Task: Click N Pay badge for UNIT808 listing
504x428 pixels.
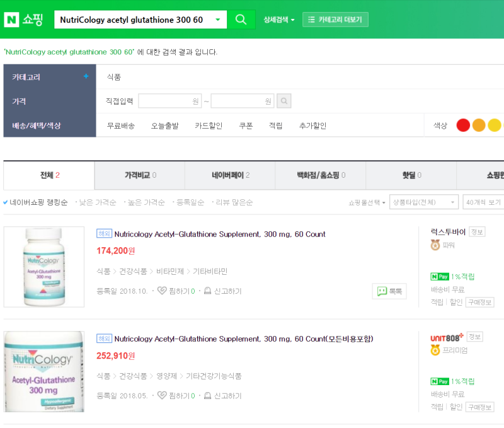Action: (x=440, y=381)
